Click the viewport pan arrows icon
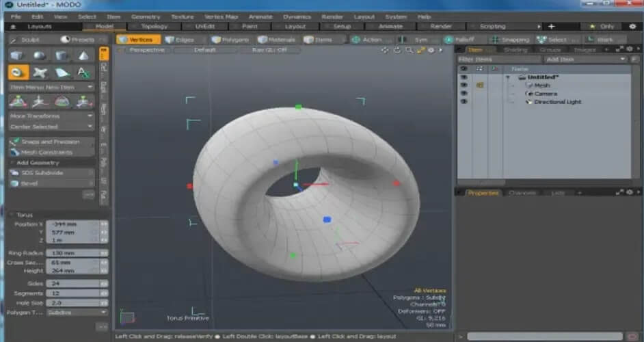This screenshot has height=342, width=644. click(x=385, y=50)
